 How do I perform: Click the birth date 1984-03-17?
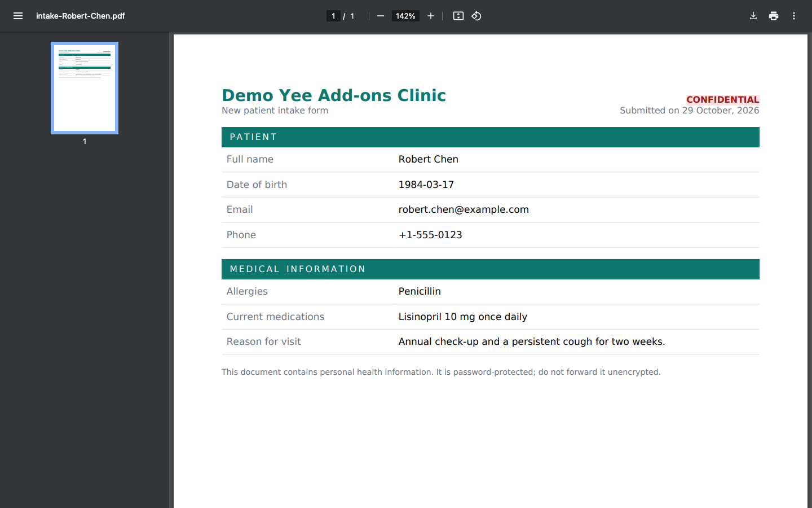pos(426,185)
